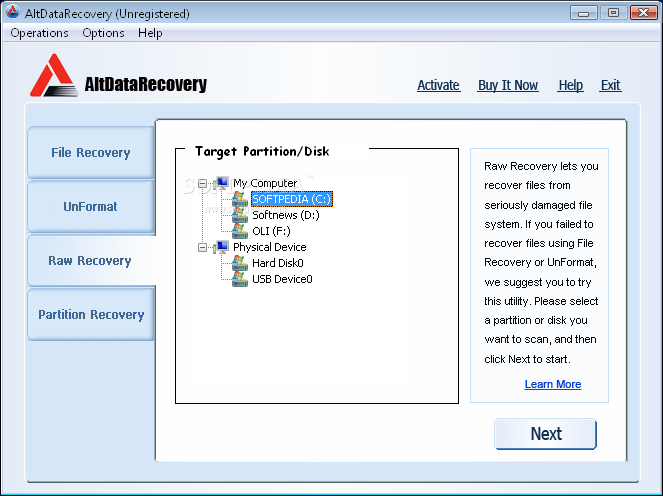Click the Physical Device monitor icon
This screenshot has height=496, width=663.
[x=221, y=247]
